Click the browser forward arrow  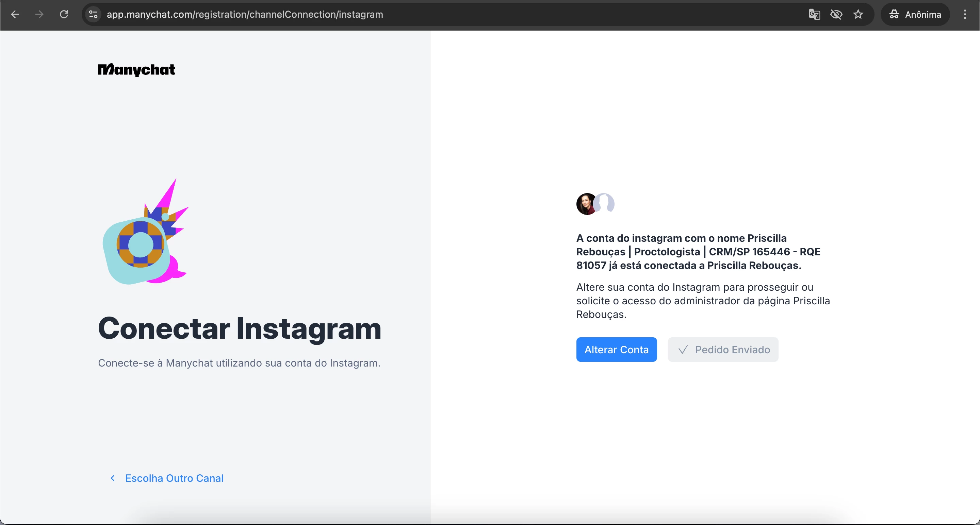point(39,14)
